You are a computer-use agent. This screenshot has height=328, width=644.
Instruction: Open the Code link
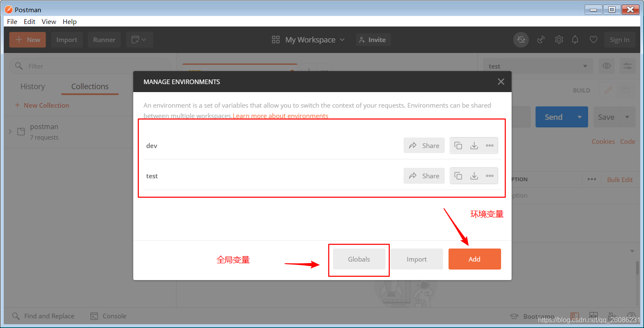pos(628,142)
